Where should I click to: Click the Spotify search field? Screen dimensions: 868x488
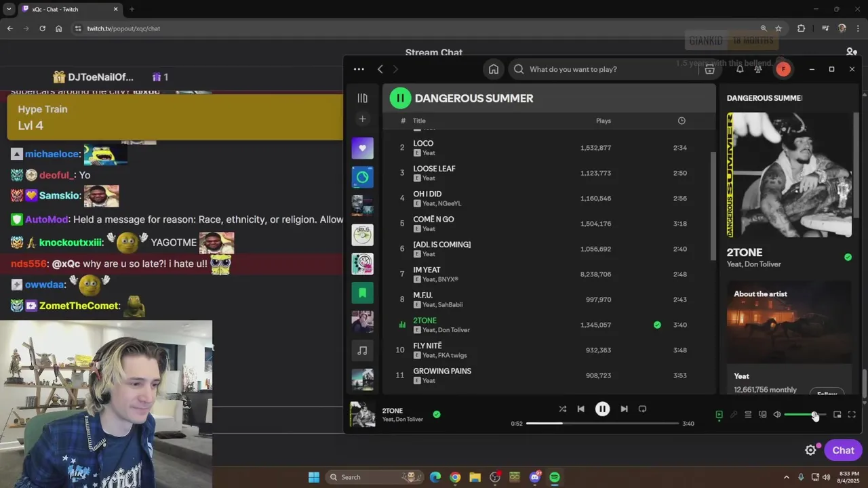pyautogui.click(x=604, y=69)
